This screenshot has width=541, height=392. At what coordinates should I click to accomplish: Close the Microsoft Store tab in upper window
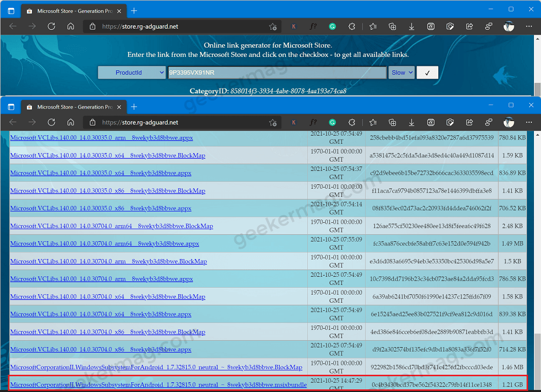pyautogui.click(x=119, y=11)
